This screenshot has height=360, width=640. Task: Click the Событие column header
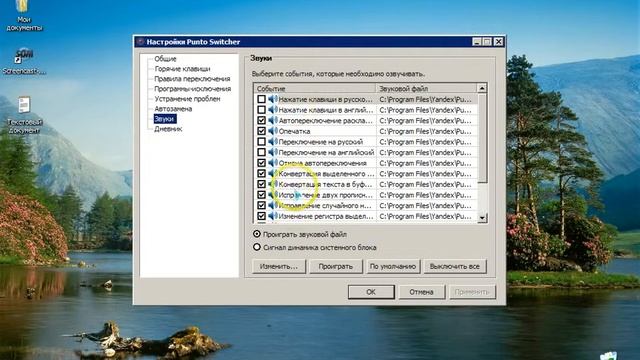tap(314, 88)
